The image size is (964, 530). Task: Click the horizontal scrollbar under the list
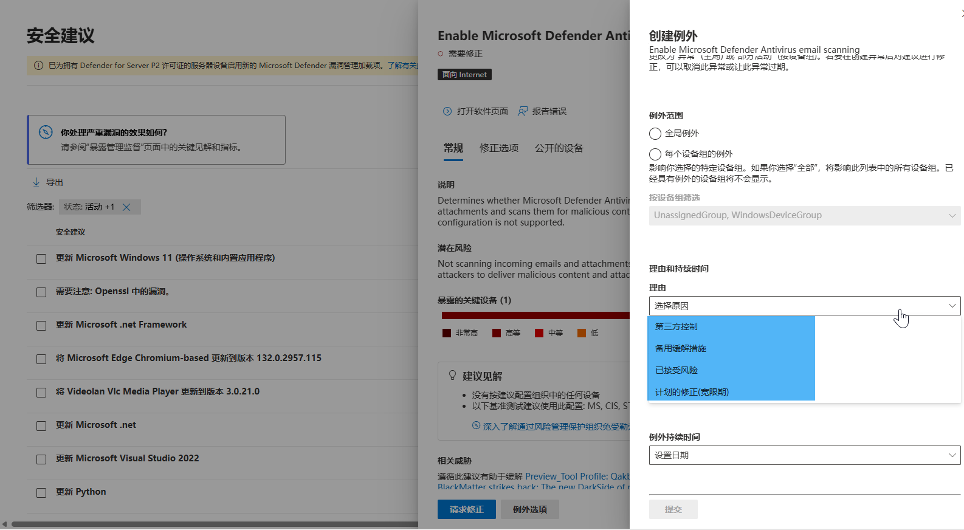215,524
